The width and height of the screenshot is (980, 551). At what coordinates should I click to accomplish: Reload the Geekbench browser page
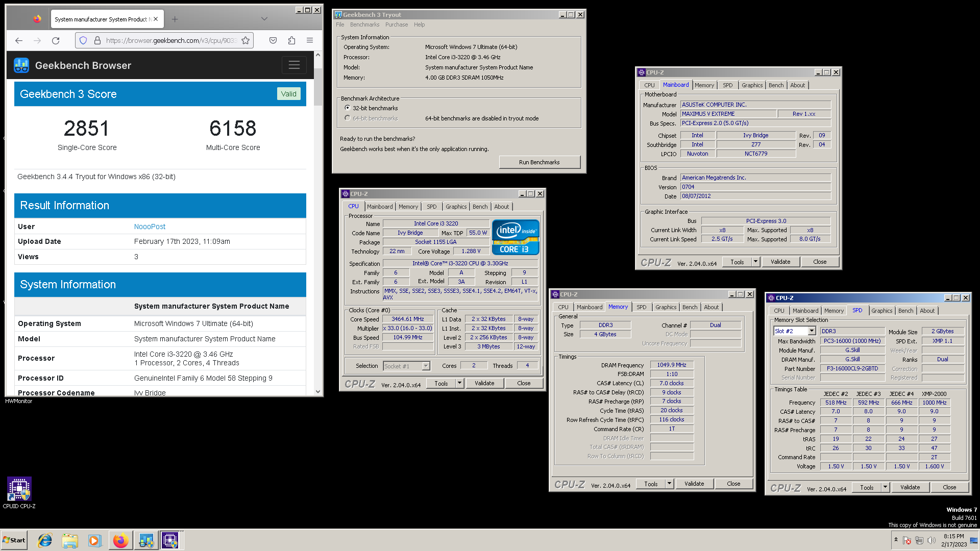[x=56, y=40]
